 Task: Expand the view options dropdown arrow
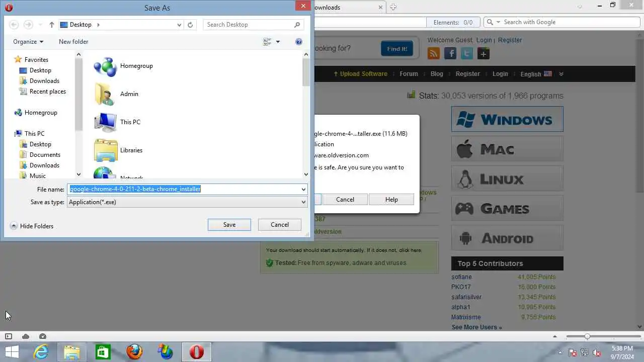[278, 42]
